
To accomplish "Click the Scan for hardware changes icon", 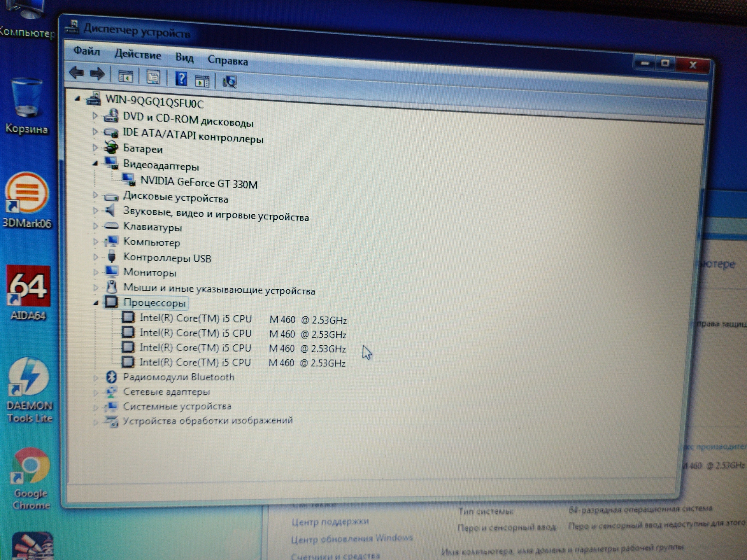I will point(229,82).
